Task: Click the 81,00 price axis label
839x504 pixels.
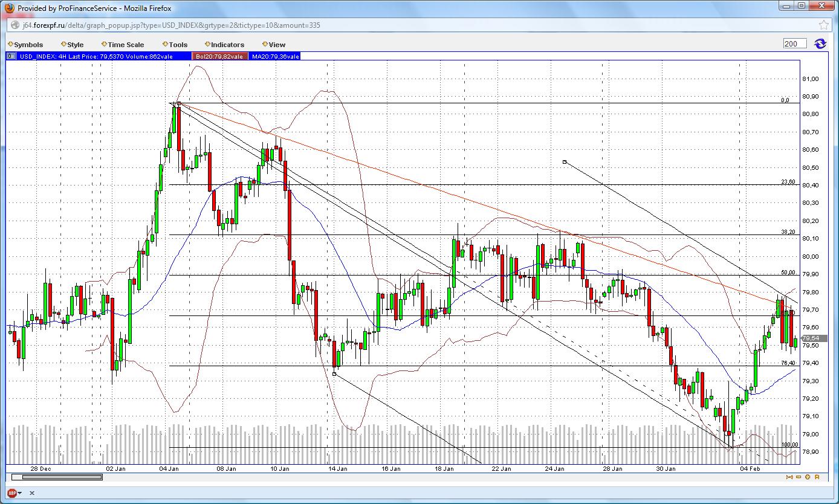Action: click(811, 79)
